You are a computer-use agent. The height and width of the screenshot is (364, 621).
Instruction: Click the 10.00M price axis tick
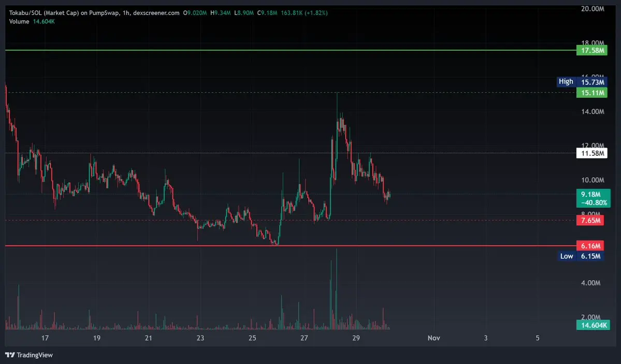coord(593,180)
